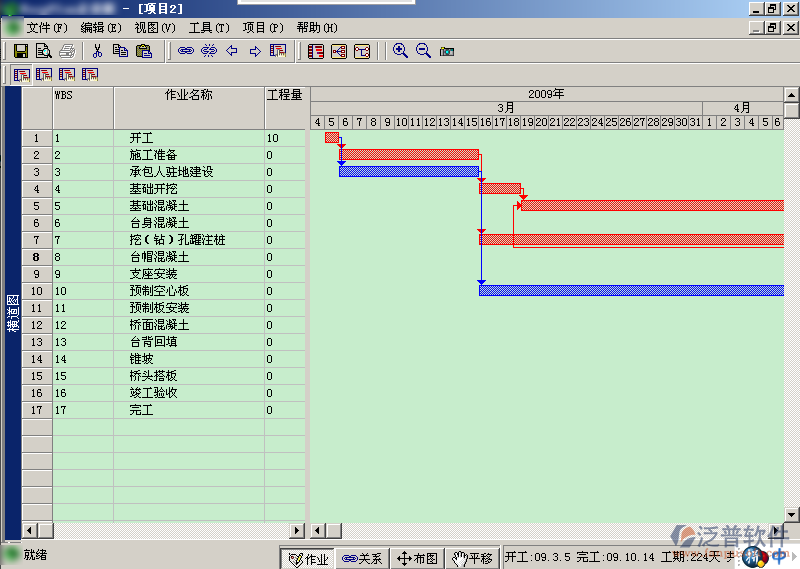Select the 施工准备 task name cell
Image resolution: width=800 pixels, height=569 pixels.
coord(189,155)
